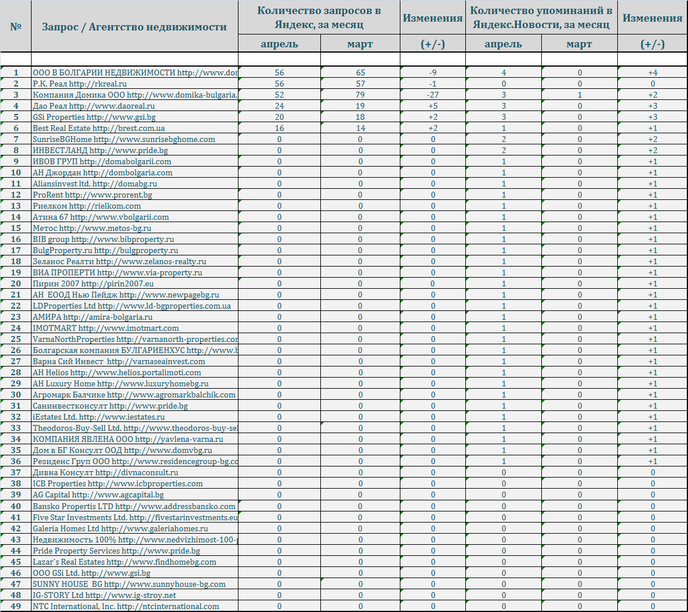This screenshot has width=688, height=612.
Task: Click 'АН Джордан http://dombolgaria.com'
Action: coord(135,172)
